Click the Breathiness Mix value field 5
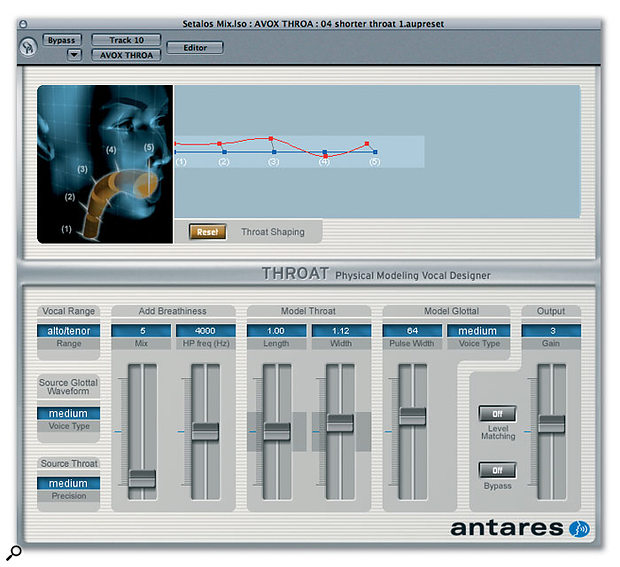 tap(141, 331)
